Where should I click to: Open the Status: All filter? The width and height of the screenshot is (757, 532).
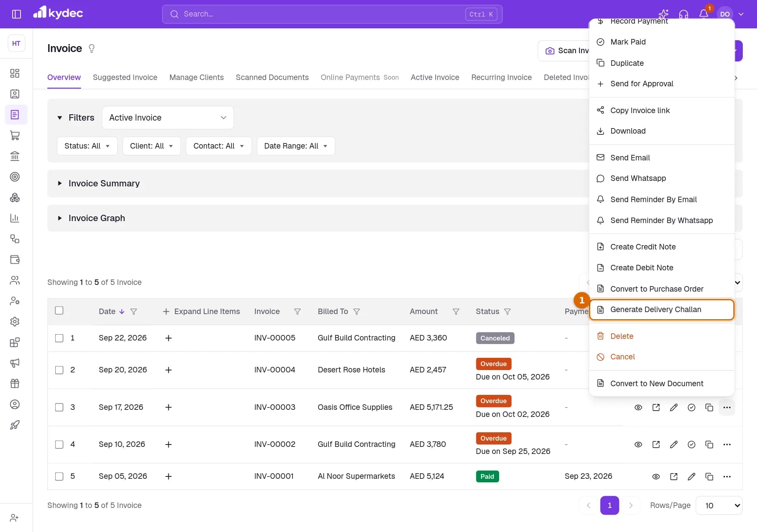(87, 146)
